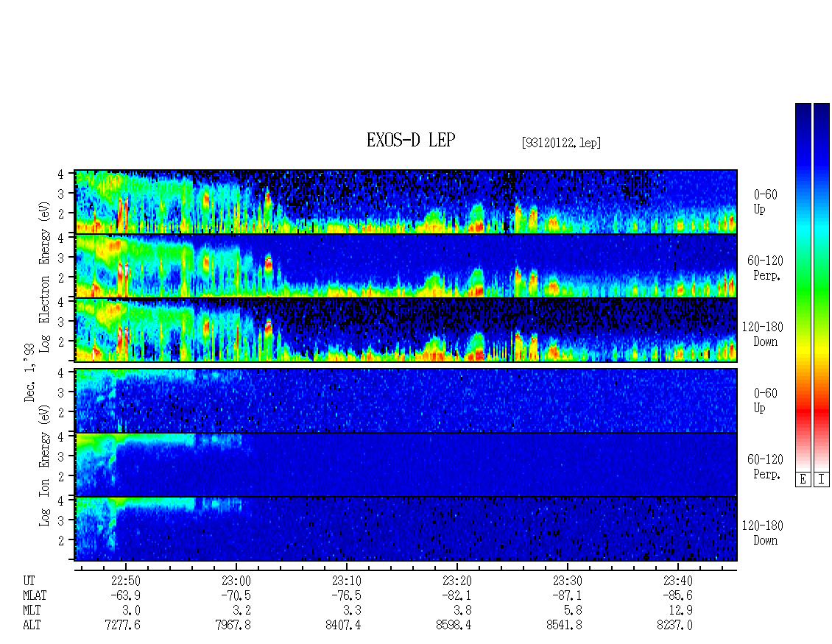Screen dimensions: 832x644
Task: Click the 23:20 time tick label
Action: coord(456,581)
